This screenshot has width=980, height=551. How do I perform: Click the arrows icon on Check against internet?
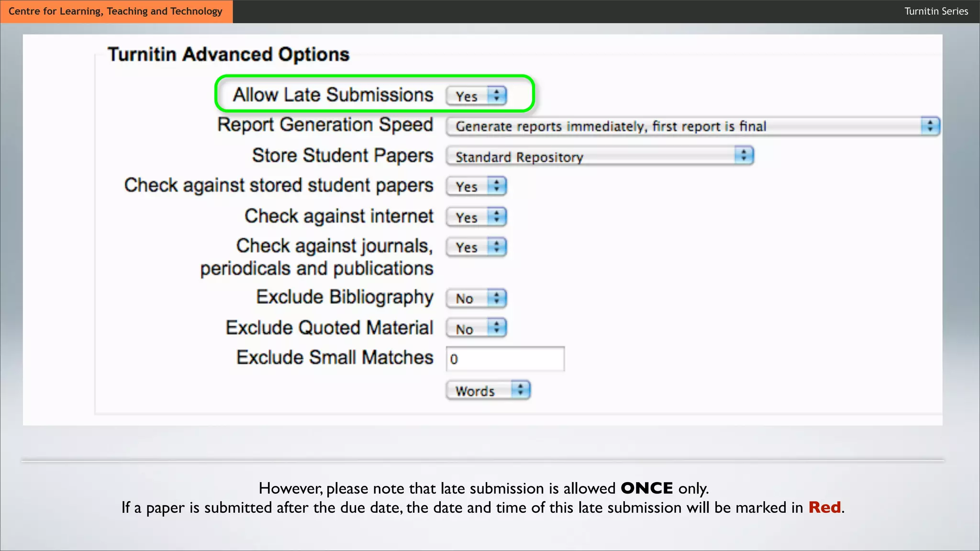[x=497, y=216]
